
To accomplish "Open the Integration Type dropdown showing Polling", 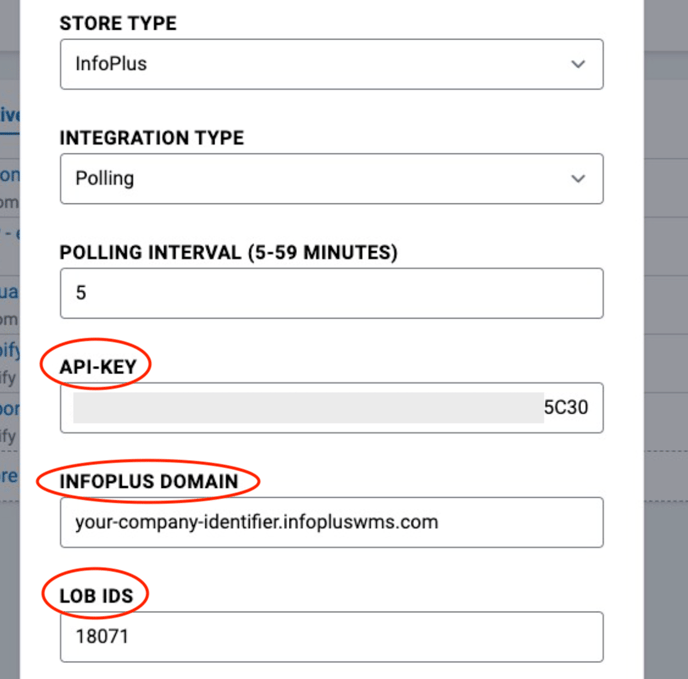I will click(x=332, y=179).
